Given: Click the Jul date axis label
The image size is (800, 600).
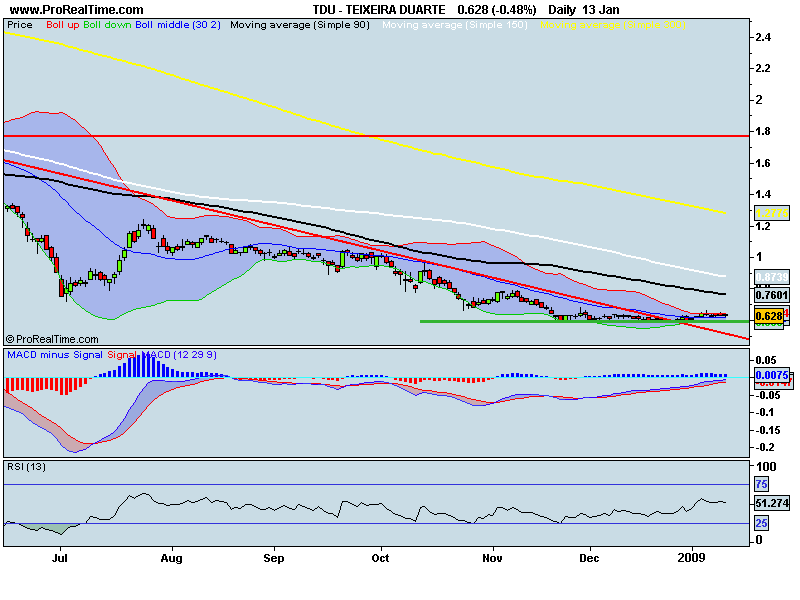Looking at the screenshot, I should [x=60, y=558].
